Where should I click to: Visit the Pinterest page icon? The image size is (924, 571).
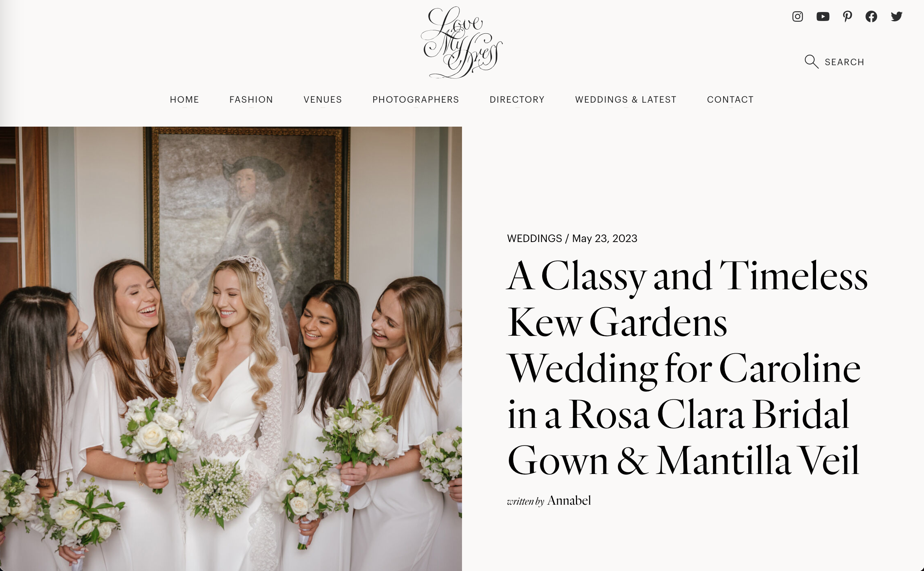847,16
